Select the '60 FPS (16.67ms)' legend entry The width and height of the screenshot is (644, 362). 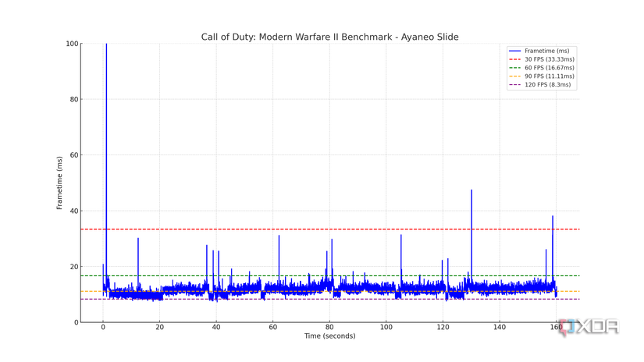(542, 68)
